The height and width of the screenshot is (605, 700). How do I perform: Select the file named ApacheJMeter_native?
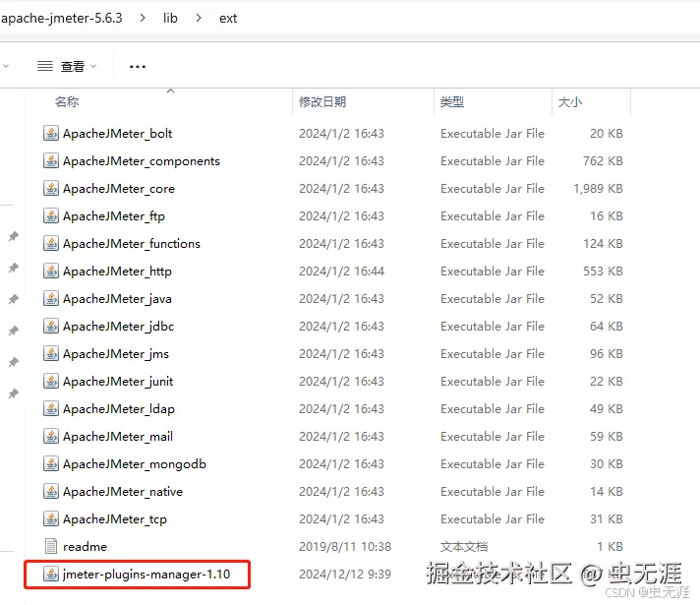click(123, 492)
